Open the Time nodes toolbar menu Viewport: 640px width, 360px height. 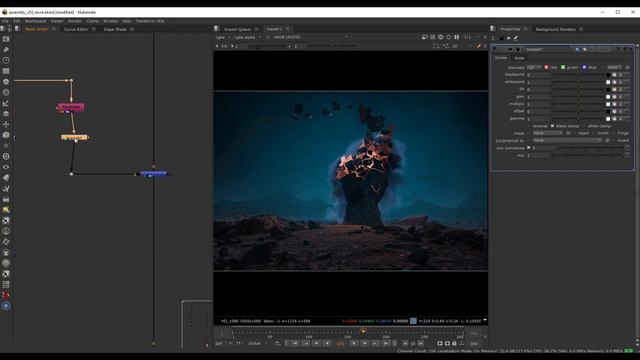pos(6,60)
